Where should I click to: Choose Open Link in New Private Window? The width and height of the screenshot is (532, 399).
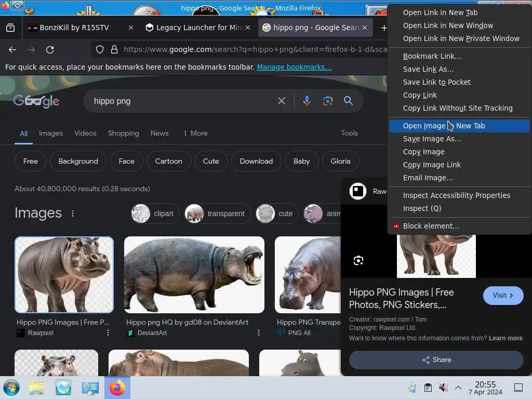click(459, 38)
